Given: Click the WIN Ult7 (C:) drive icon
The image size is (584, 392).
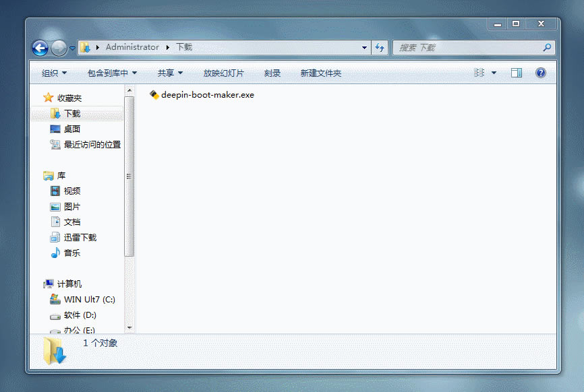Looking at the screenshot, I should pos(55,299).
